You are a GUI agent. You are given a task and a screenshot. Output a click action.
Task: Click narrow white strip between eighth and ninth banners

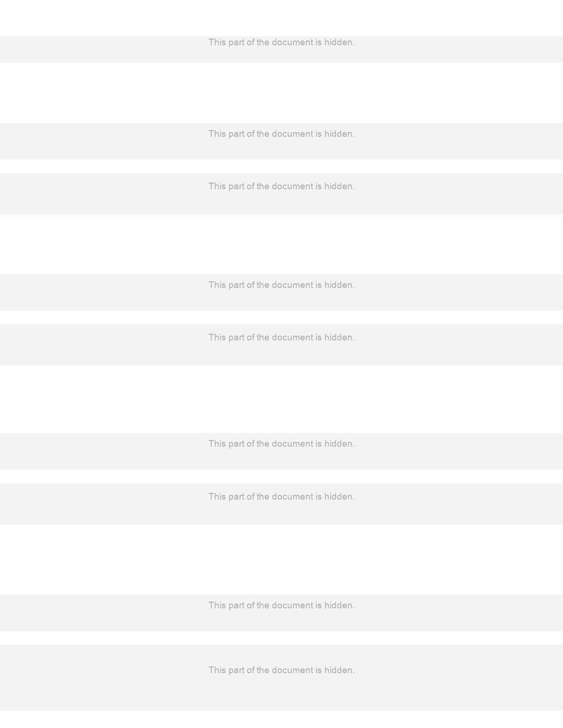(x=281, y=638)
